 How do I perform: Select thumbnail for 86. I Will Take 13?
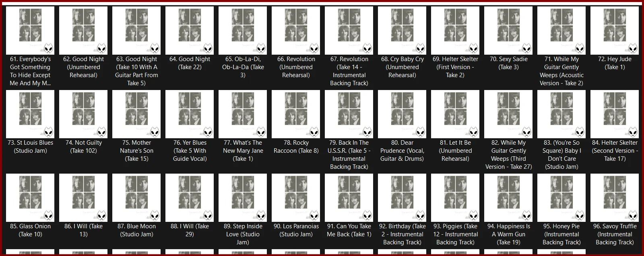point(83,198)
